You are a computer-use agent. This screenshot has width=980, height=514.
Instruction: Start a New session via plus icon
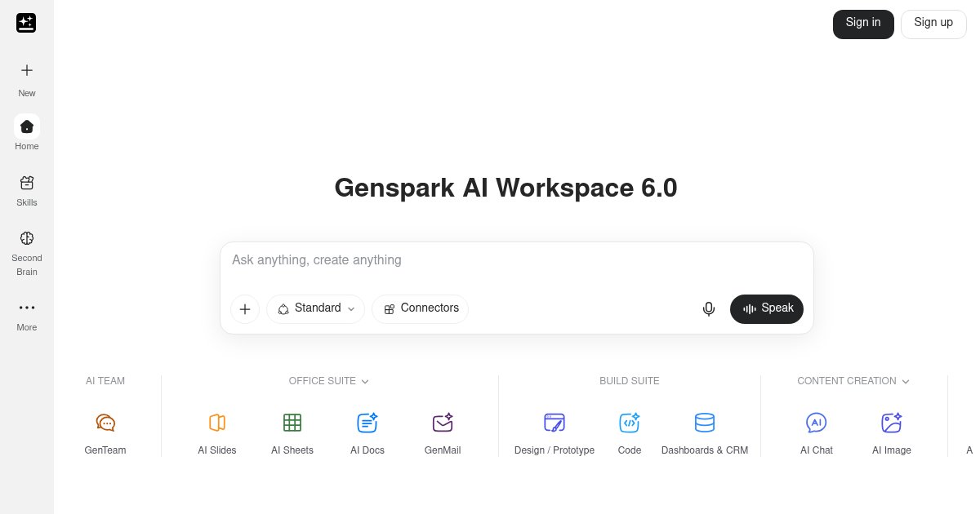27,70
